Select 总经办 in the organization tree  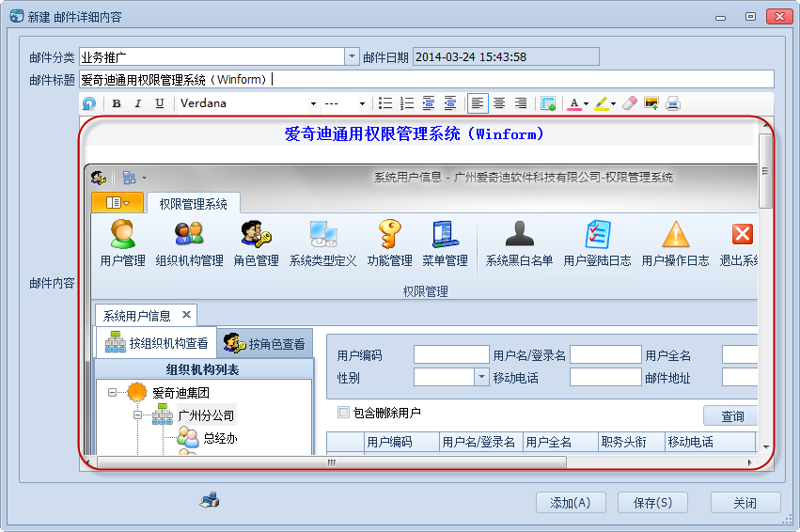[220, 438]
